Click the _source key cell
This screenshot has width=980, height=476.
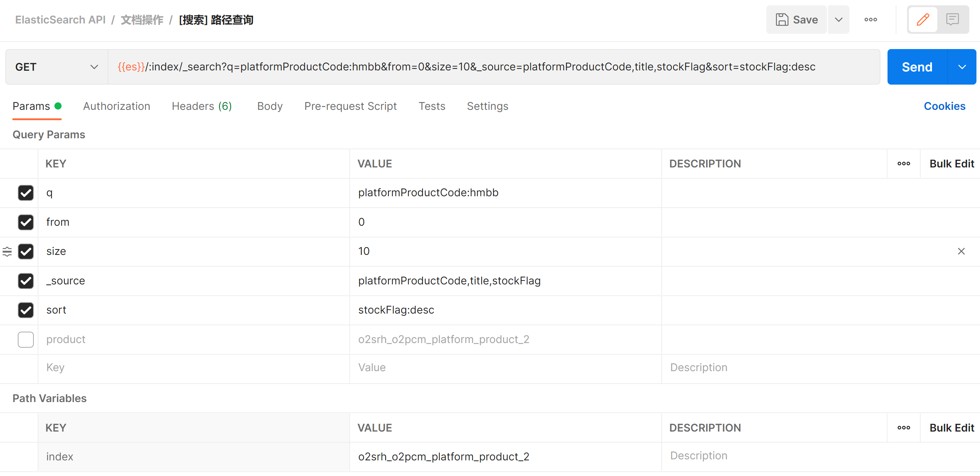[x=194, y=281]
